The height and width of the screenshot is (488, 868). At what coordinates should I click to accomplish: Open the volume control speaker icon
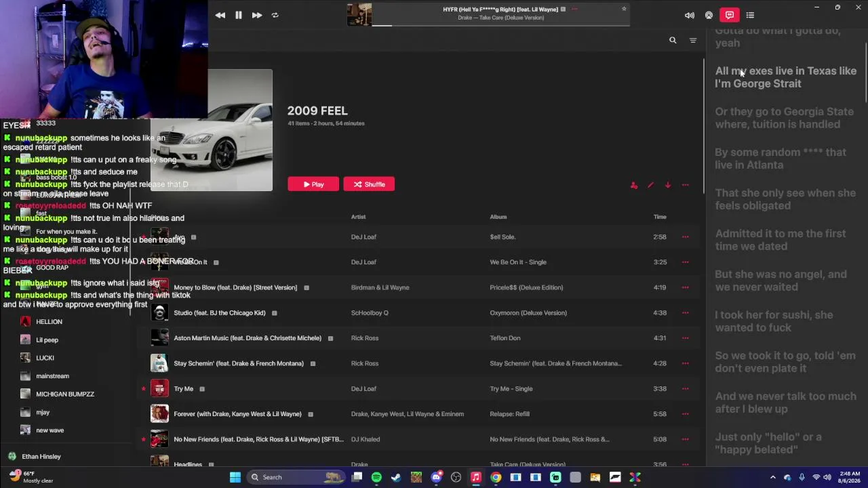[690, 15]
